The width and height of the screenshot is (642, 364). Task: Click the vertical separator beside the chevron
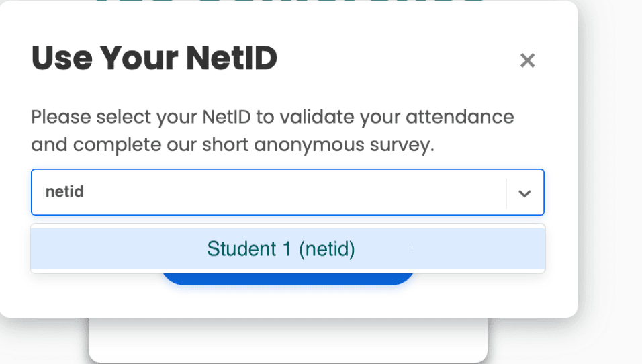coord(506,193)
